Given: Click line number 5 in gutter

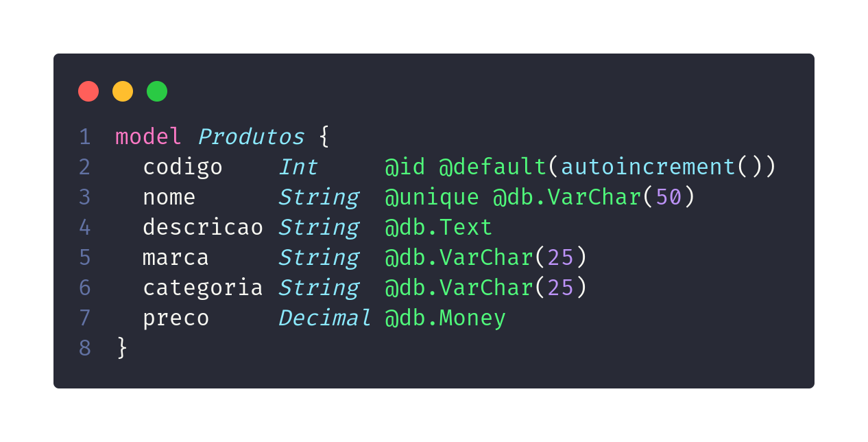Looking at the screenshot, I should 85,257.
